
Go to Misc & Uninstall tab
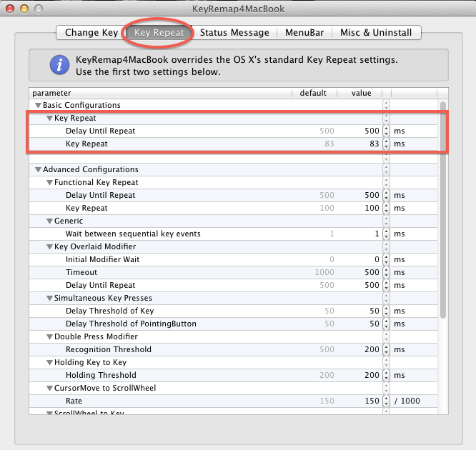point(376,32)
